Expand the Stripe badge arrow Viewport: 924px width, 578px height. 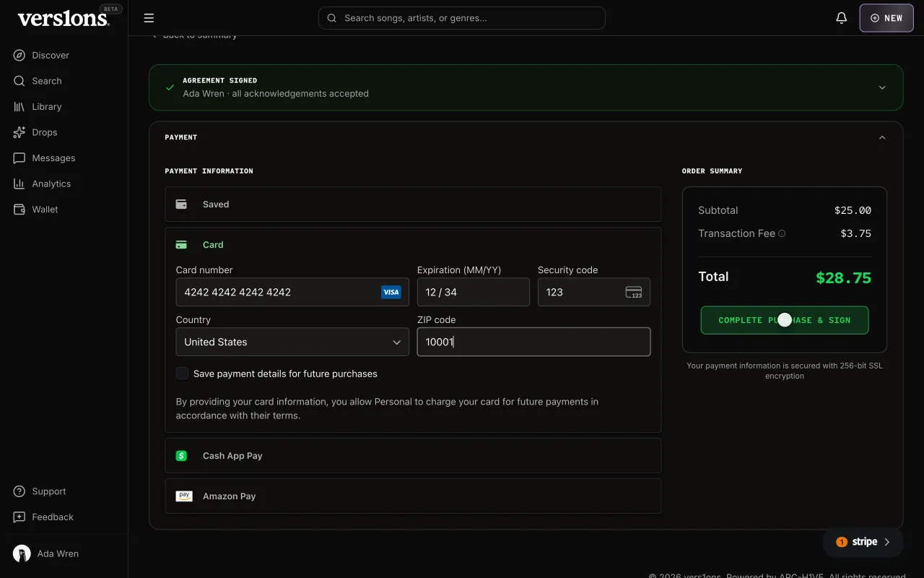pyautogui.click(x=887, y=542)
